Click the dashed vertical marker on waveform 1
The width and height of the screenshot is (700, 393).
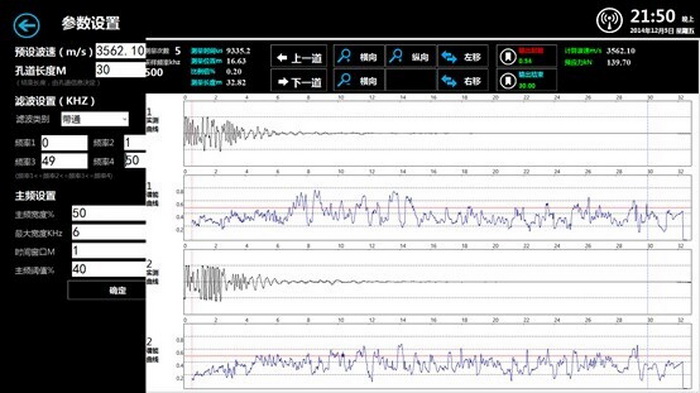pos(648,133)
